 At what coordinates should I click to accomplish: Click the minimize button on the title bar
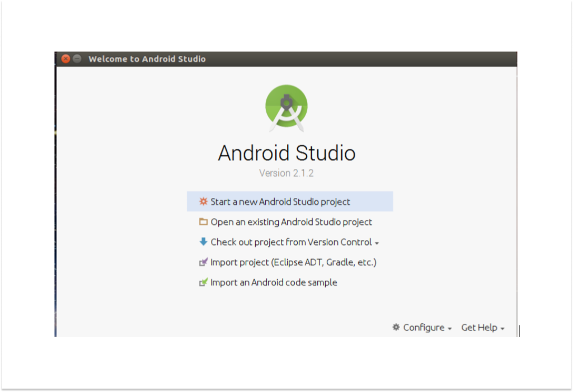(76, 58)
